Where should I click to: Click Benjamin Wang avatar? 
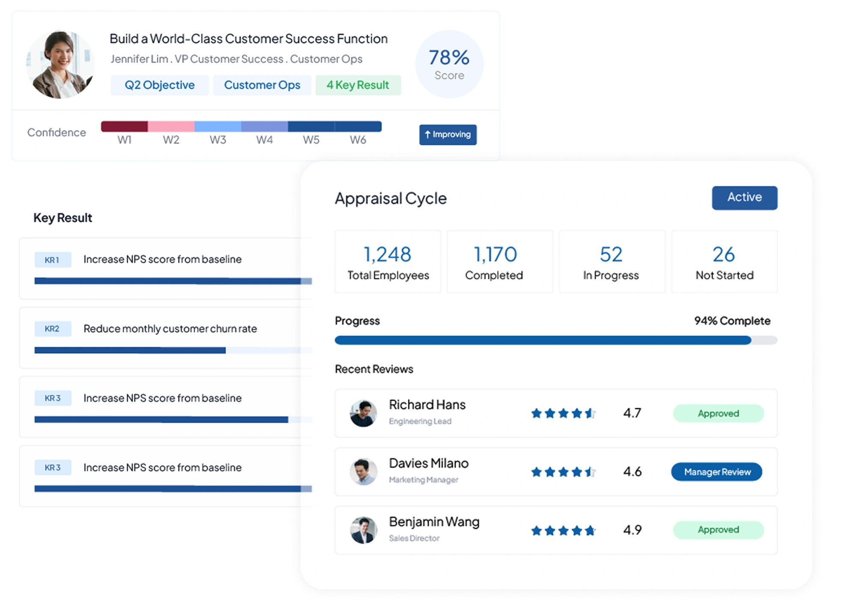(363, 530)
